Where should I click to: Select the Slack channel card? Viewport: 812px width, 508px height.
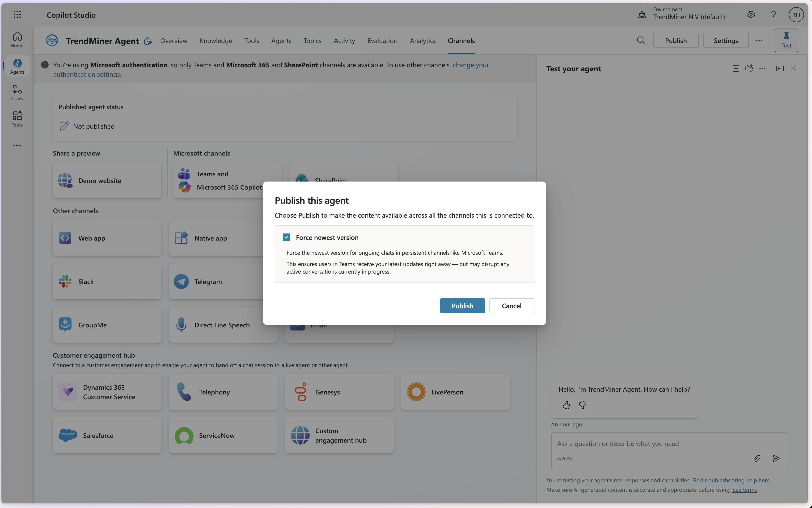pyautogui.click(x=107, y=282)
